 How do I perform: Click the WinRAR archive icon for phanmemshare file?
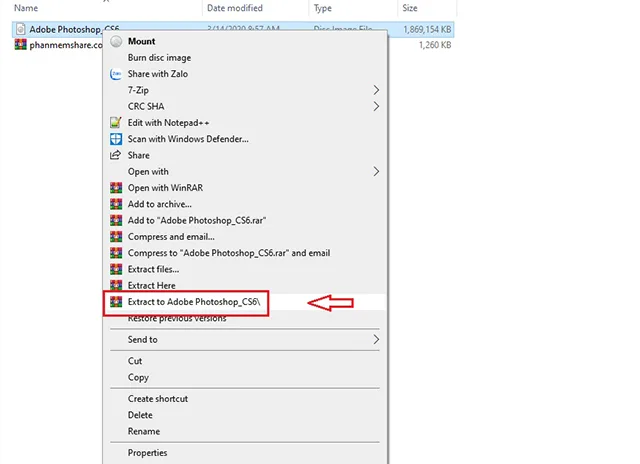pos(20,44)
